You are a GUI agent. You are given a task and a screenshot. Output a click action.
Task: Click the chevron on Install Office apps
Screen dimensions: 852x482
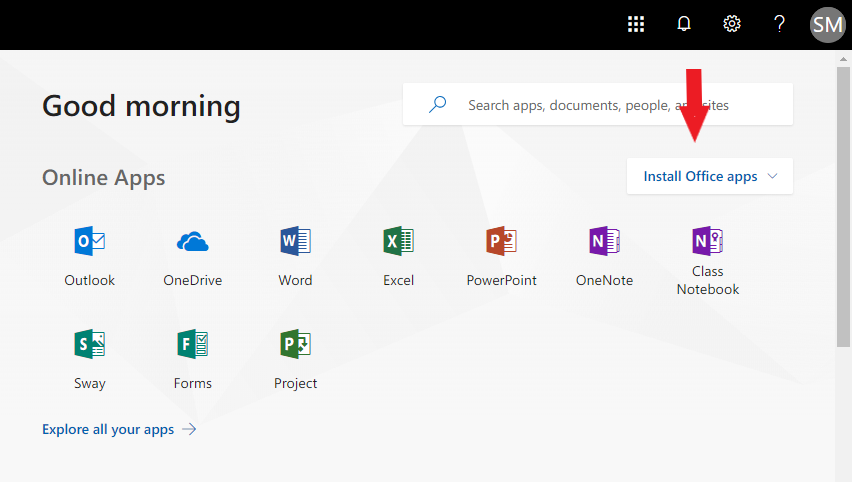tap(772, 176)
